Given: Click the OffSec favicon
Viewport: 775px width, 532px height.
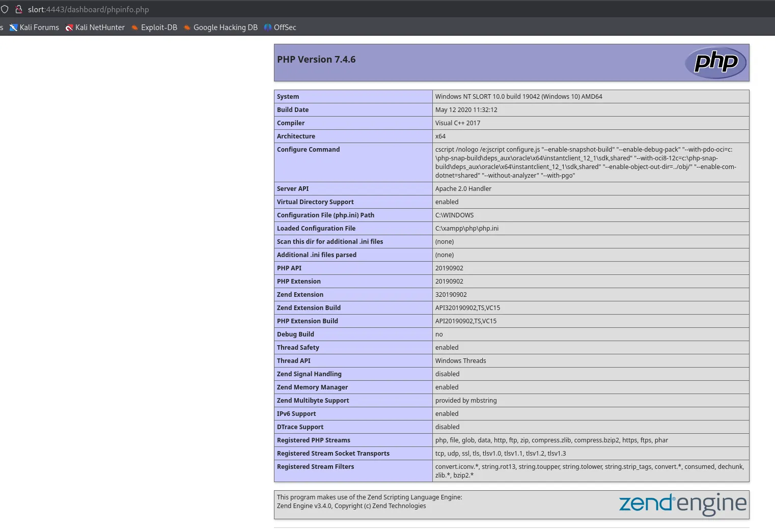Looking at the screenshot, I should pyautogui.click(x=268, y=27).
